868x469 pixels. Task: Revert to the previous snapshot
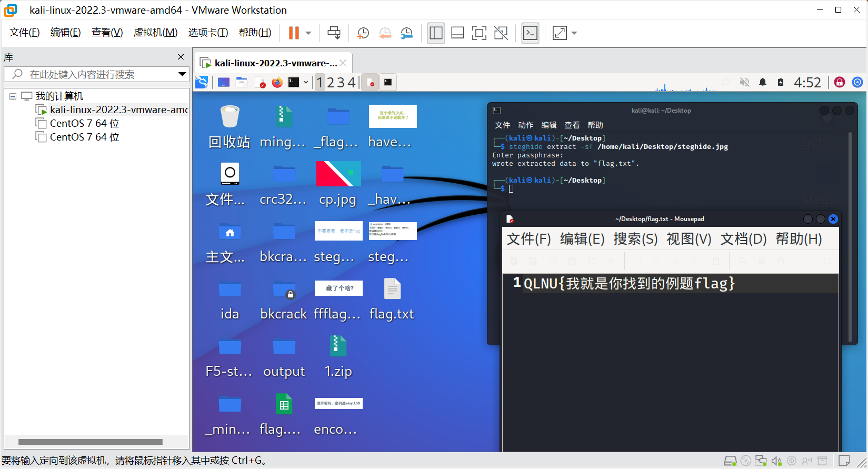385,33
